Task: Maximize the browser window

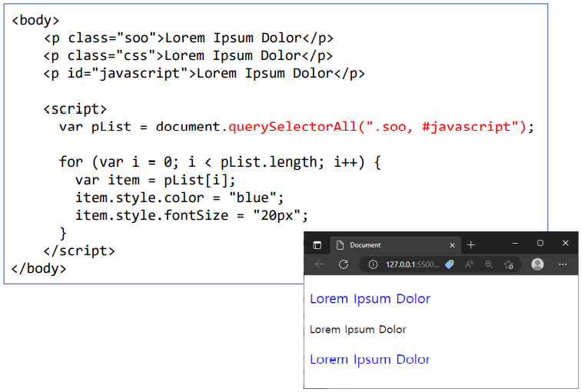Action: tap(540, 243)
